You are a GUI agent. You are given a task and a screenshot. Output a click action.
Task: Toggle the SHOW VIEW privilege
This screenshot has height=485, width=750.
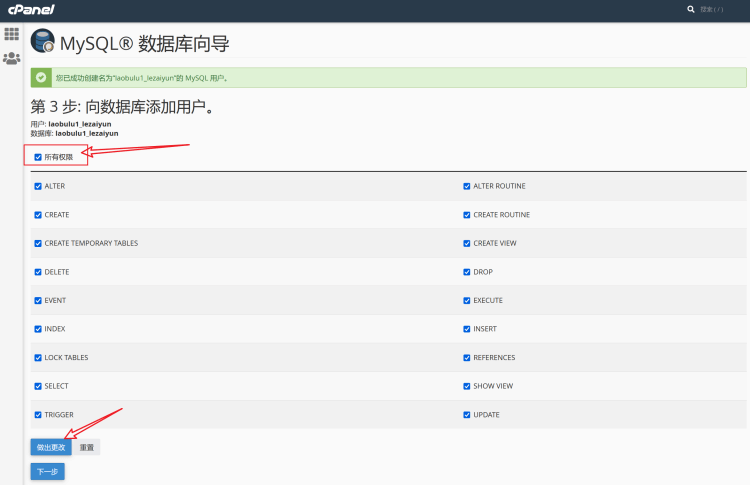(x=467, y=386)
